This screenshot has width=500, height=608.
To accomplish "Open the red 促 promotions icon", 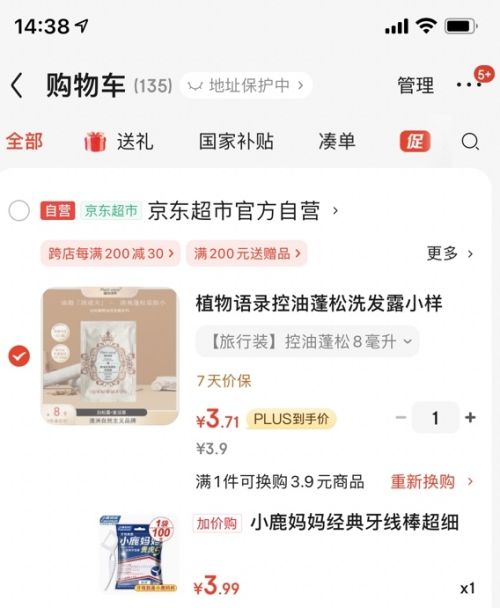I will (415, 141).
